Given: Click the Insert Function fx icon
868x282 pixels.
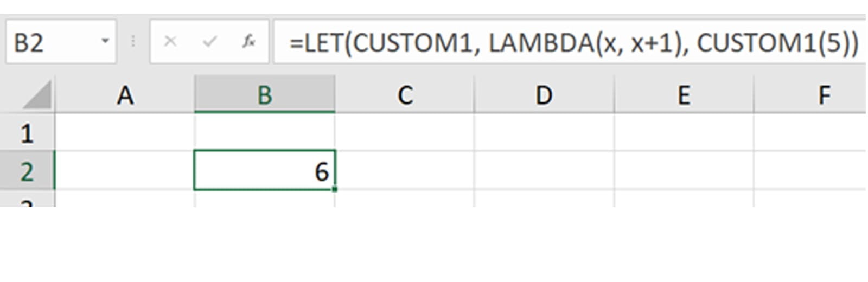Looking at the screenshot, I should (x=248, y=41).
